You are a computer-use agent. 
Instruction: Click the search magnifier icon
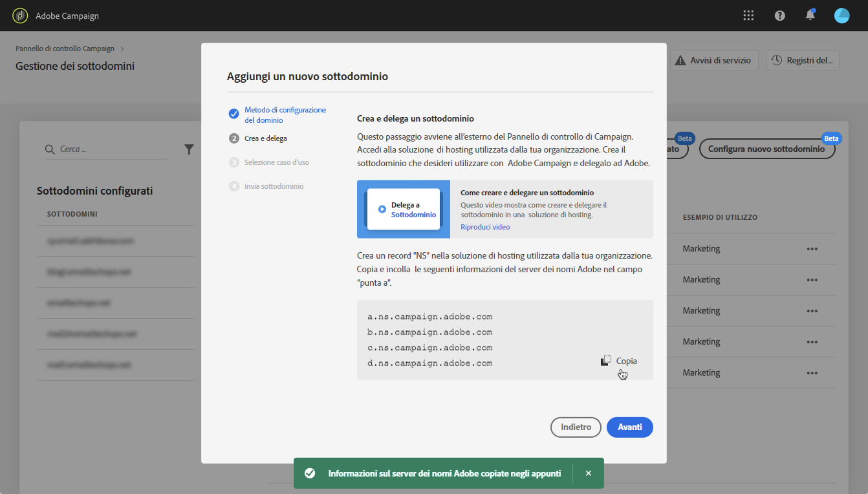[50, 149]
